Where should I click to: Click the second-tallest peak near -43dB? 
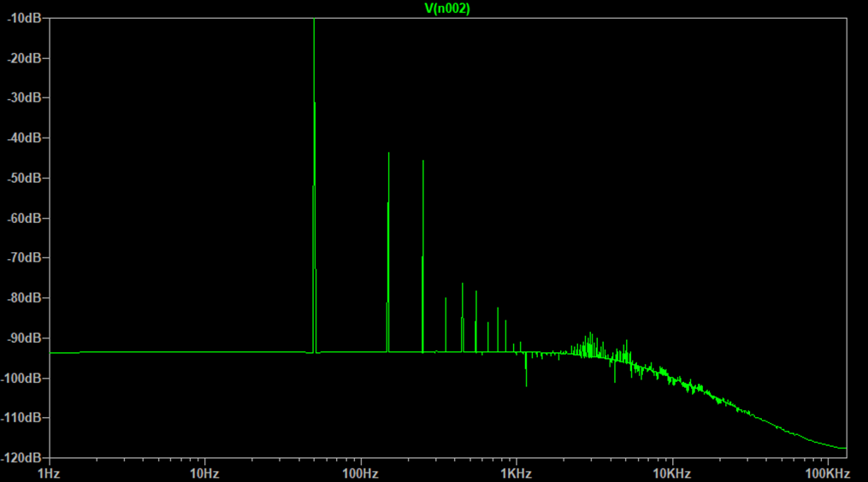point(388,154)
